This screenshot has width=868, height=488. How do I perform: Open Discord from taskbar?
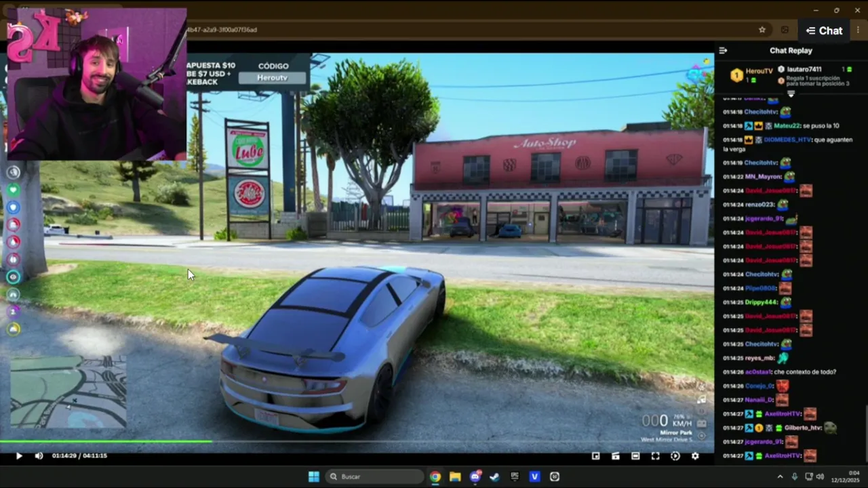[x=475, y=476]
